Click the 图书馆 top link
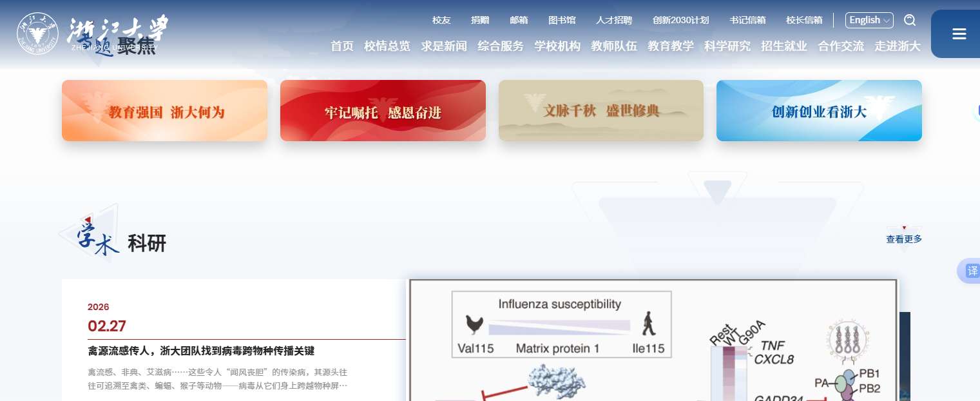Viewport: 980px width, 401px height. [x=562, y=20]
